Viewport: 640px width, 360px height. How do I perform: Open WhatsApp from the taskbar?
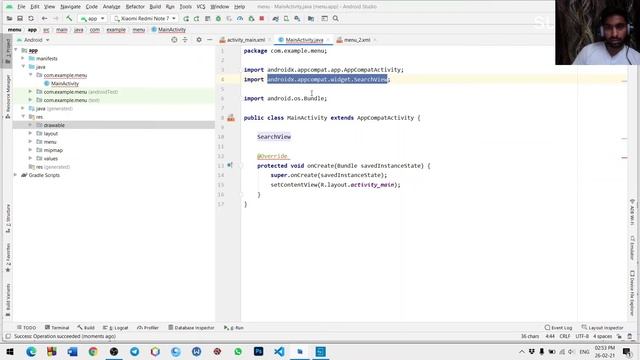point(238,351)
